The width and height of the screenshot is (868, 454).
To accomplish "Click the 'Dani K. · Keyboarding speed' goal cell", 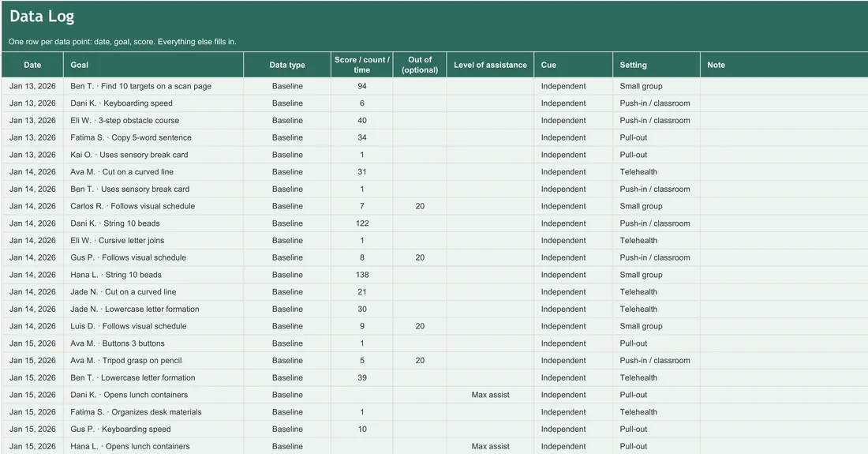I will click(x=153, y=103).
